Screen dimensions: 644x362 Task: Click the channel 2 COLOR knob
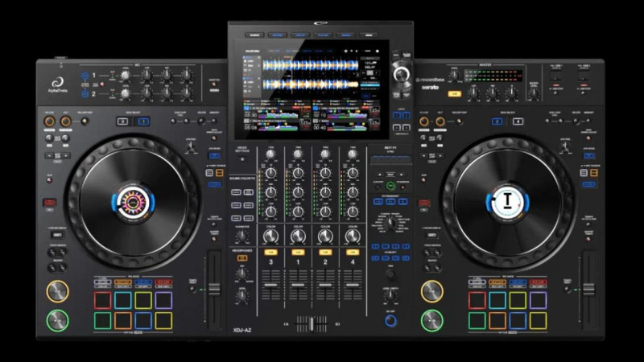325,237
